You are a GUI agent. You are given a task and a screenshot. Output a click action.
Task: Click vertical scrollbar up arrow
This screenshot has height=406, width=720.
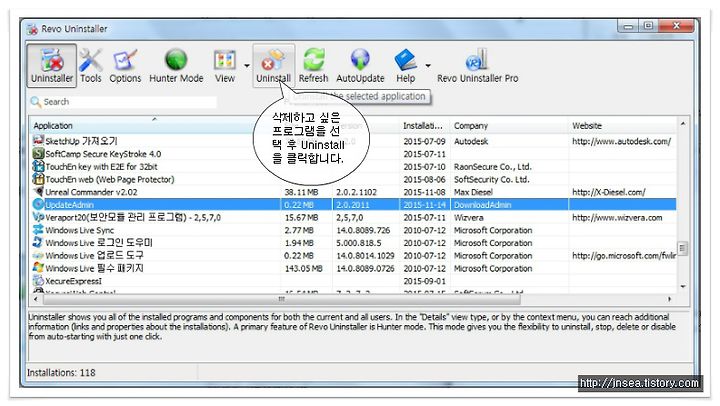point(683,124)
